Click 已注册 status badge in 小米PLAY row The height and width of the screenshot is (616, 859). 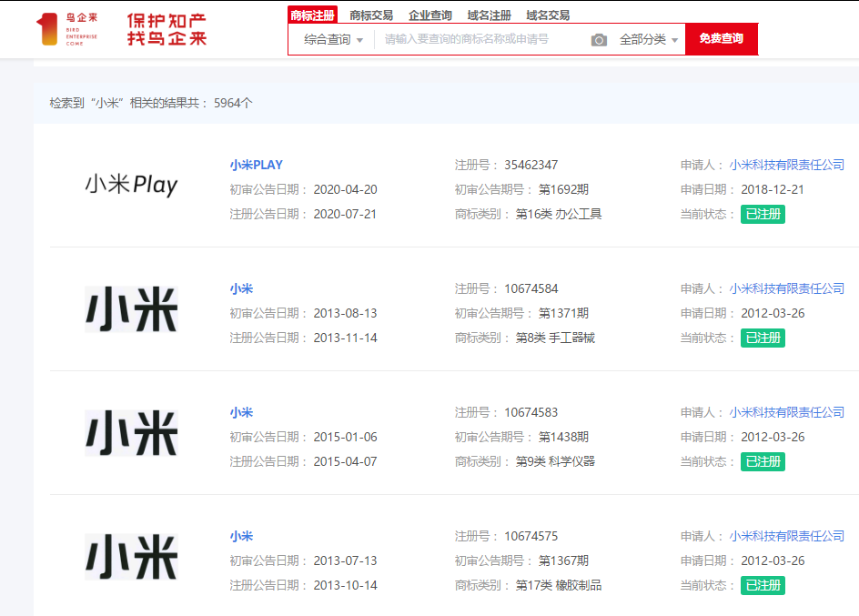click(763, 214)
